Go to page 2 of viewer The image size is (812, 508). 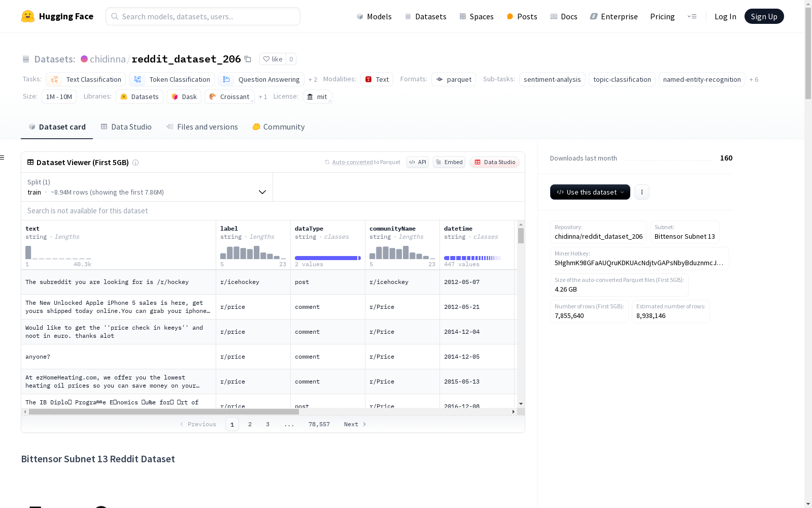pyautogui.click(x=250, y=424)
